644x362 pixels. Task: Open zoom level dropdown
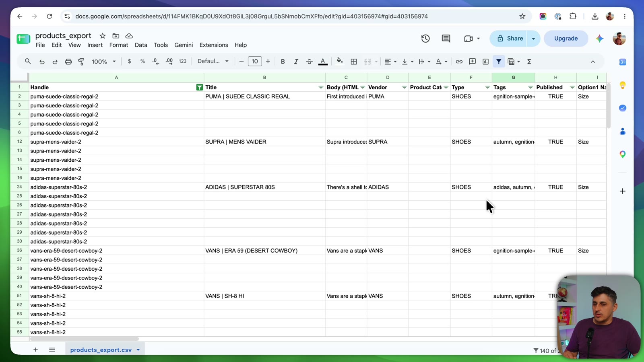pyautogui.click(x=104, y=62)
